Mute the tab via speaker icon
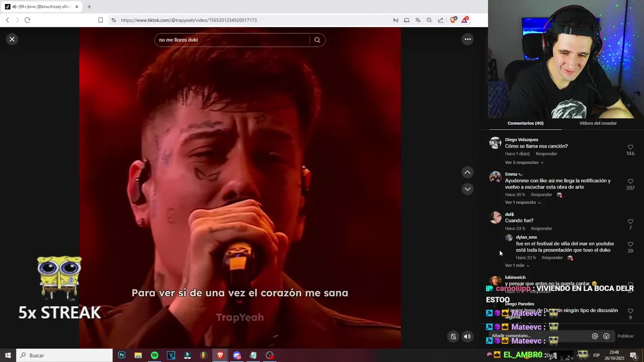Screen dimensions: 644x362 coord(14,7)
